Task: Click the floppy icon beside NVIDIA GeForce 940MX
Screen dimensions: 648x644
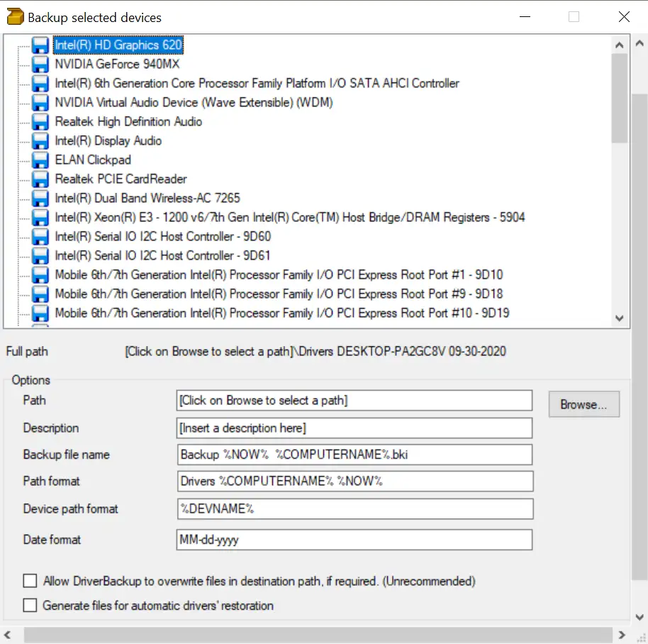Action: [x=40, y=64]
